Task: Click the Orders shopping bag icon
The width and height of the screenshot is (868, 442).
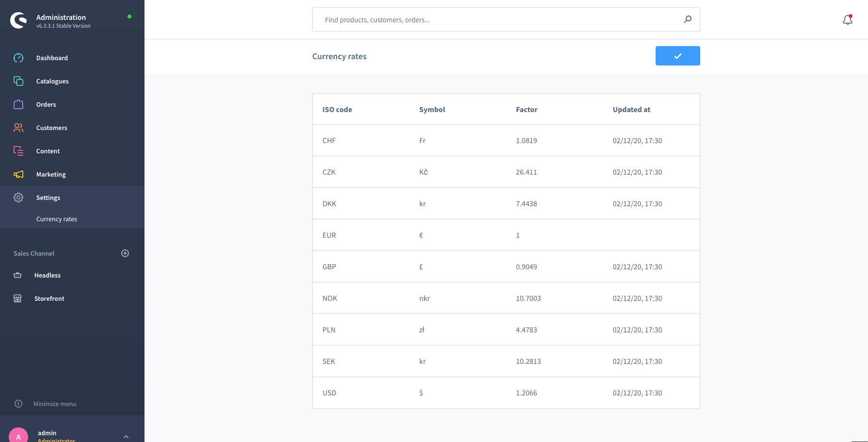Action: tap(18, 104)
